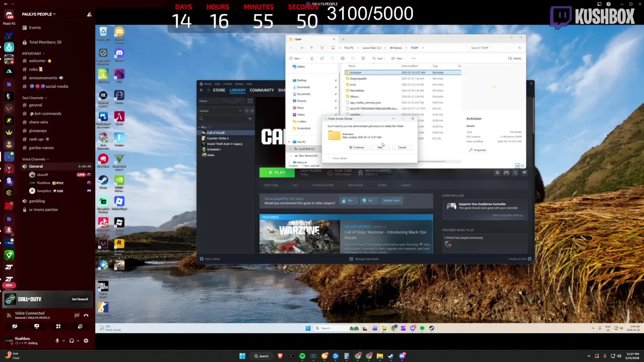This screenshot has height=362, width=644.
Task: Select Counter-Strike 2 in Steam library
Action: point(218,138)
